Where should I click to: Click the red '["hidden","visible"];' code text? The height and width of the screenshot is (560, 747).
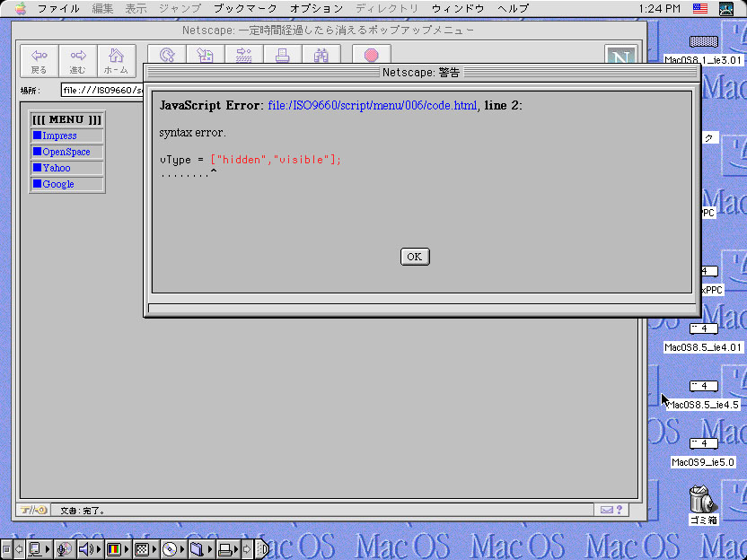click(276, 160)
